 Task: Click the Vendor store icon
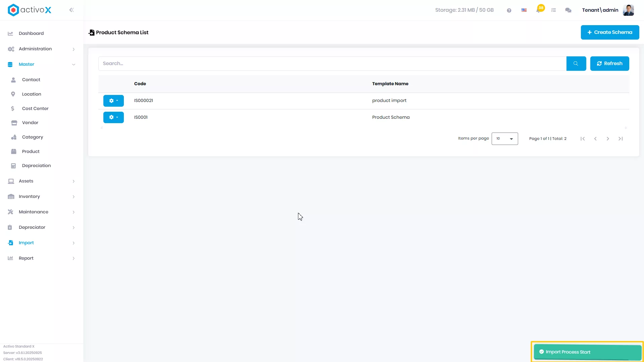pyautogui.click(x=14, y=122)
